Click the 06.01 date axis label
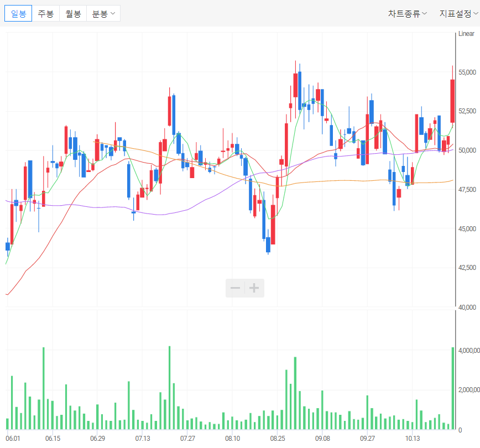 click(x=13, y=439)
